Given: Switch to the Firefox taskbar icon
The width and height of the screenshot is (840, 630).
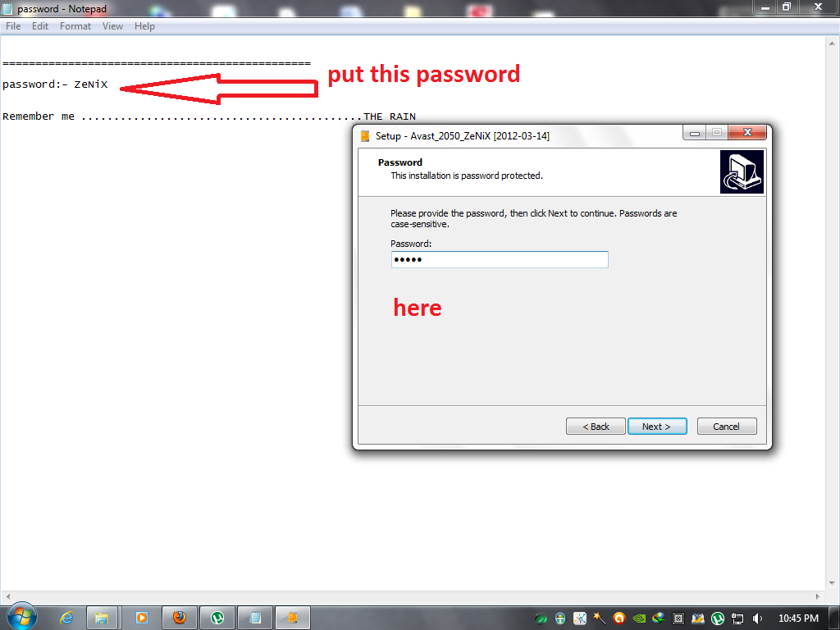Looking at the screenshot, I should click(180, 619).
